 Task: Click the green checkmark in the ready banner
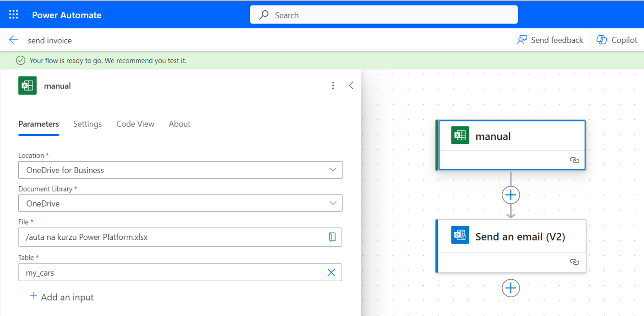pos(20,60)
